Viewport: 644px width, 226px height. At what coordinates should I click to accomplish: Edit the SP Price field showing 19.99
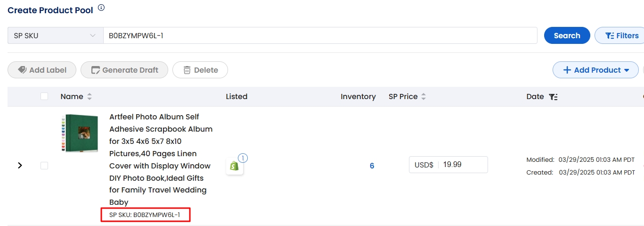[x=448, y=165]
